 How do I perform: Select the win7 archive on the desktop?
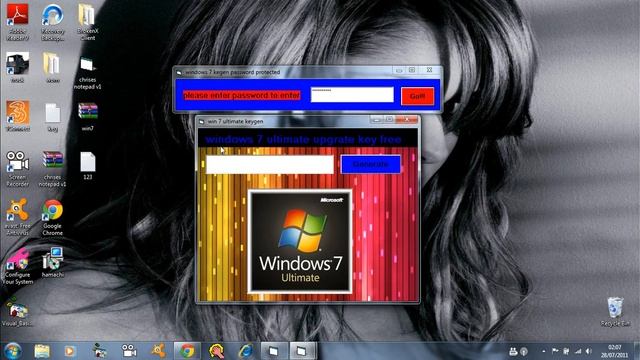pos(87,116)
